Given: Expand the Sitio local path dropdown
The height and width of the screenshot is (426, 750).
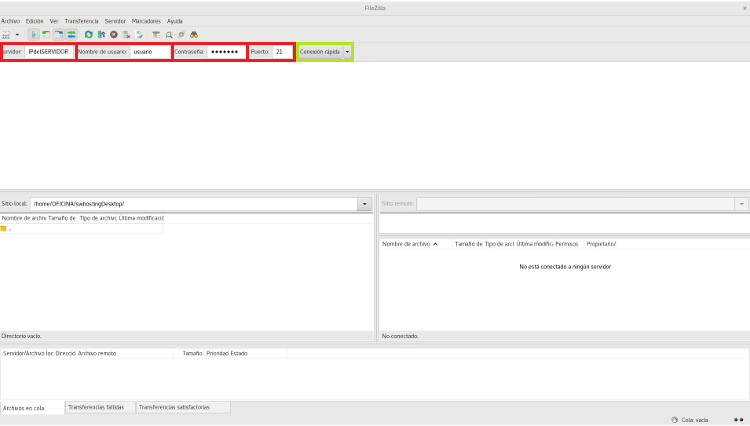Looking at the screenshot, I should (364, 204).
